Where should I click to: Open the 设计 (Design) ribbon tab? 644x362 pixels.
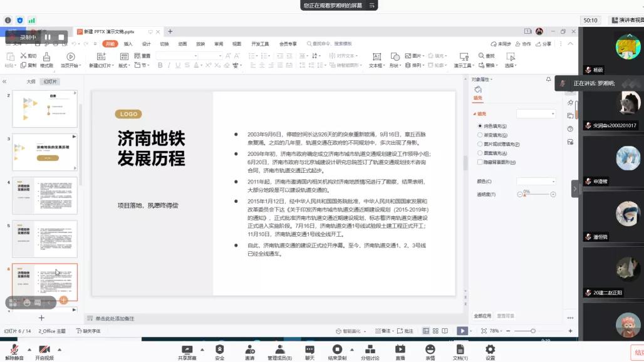[146, 44]
